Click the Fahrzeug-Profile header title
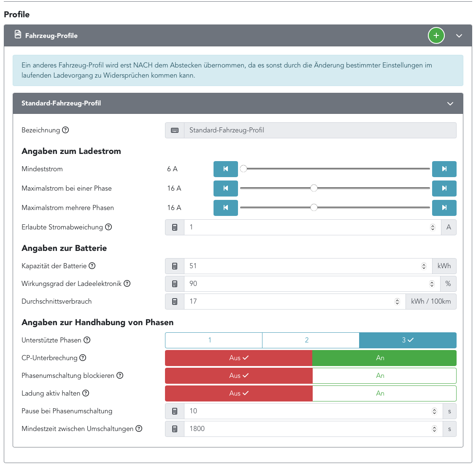The width and height of the screenshot is (476, 466). (51, 36)
